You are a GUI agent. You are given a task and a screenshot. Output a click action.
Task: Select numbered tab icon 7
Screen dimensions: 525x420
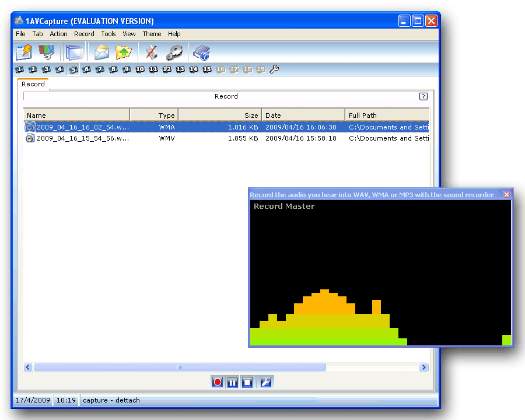[100, 69]
